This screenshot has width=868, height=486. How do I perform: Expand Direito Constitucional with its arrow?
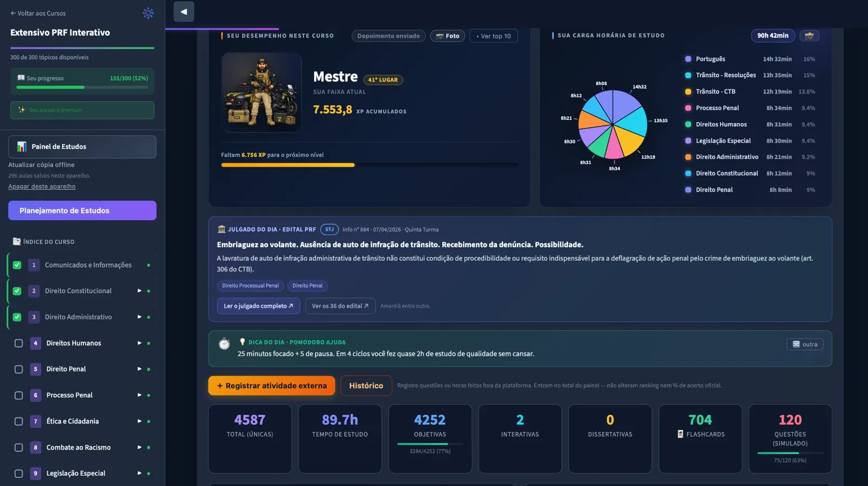[139, 291]
